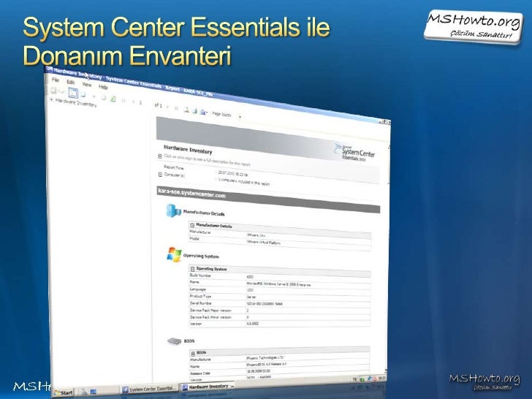Click the print layout toolbar icon
Viewport: 532px width, 399px height.
194,110
